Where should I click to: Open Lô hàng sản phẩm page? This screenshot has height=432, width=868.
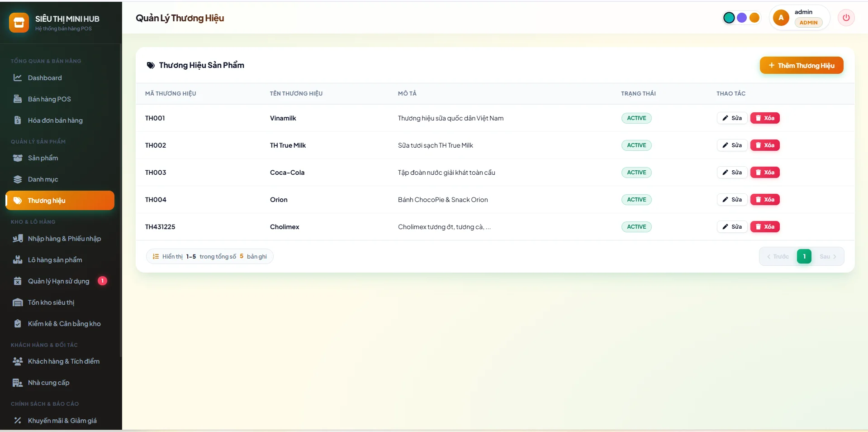(60, 260)
